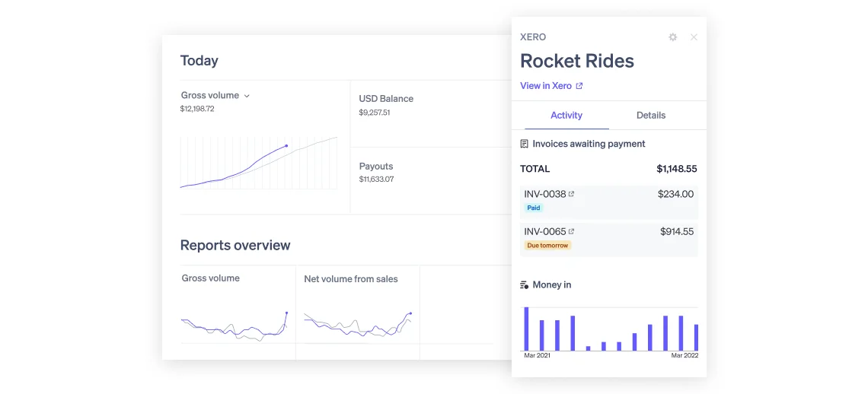Click external link icon next to INV-0065
The height and width of the screenshot is (394, 868).
tap(572, 231)
